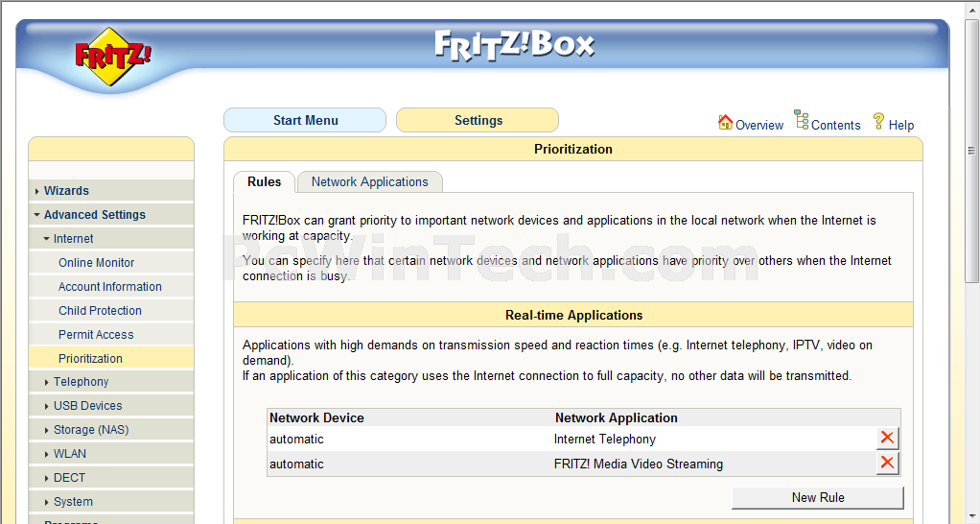The image size is (980, 524).
Task: Click the Help link text
Action: coord(901,125)
